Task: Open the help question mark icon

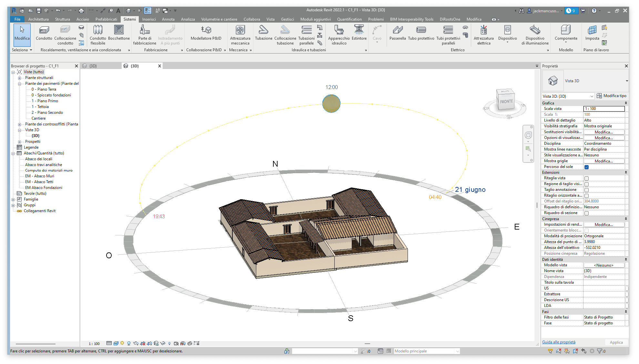Action: [x=594, y=11]
